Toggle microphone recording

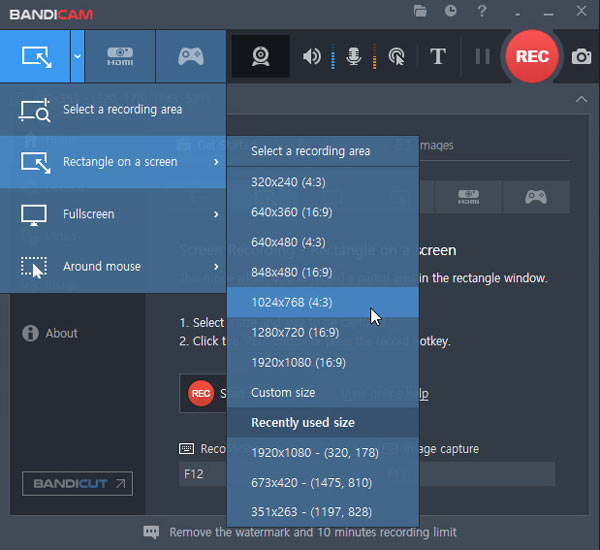click(x=354, y=57)
